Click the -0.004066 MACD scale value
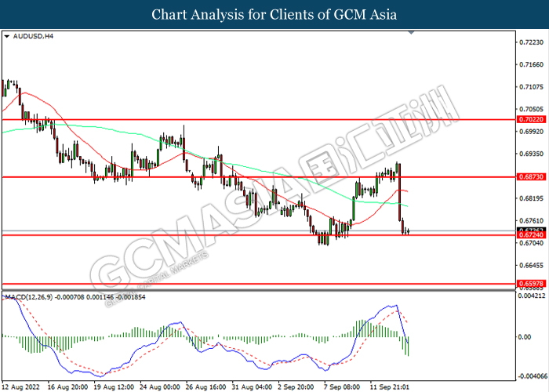This screenshot has width=549, height=392. 531,376
